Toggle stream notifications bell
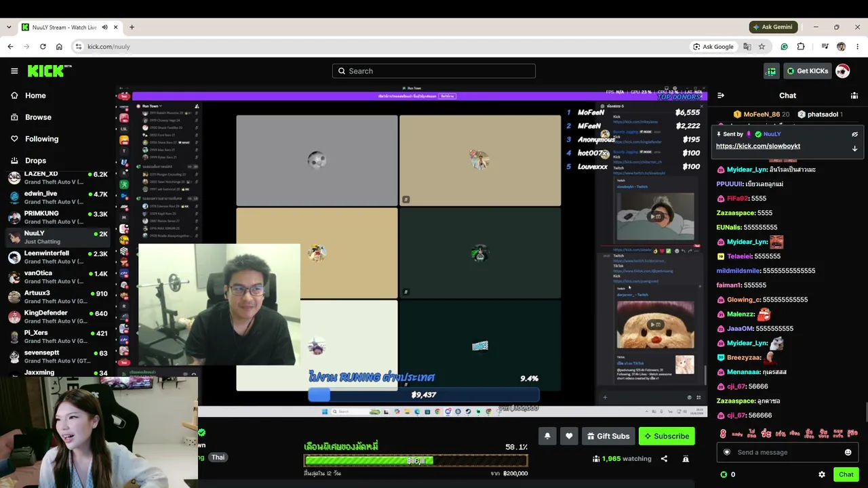Image resolution: width=868 pixels, height=488 pixels. pyautogui.click(x=547, y=436)
